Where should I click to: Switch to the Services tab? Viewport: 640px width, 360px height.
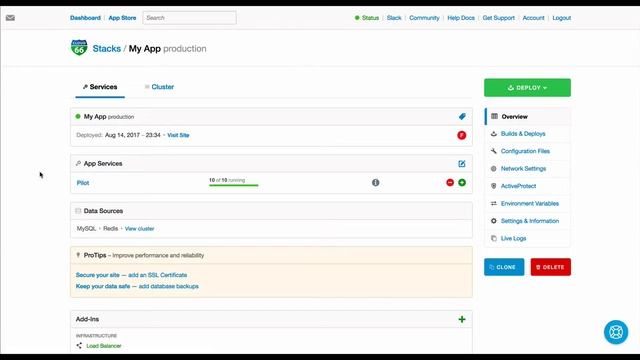[x=100, y=87]
